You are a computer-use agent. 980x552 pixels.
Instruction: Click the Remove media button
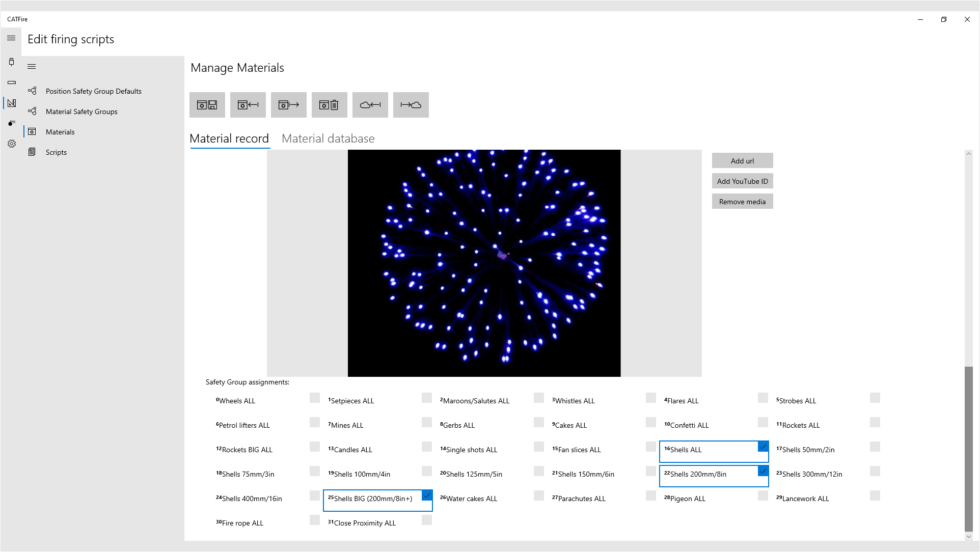click(742, 202)
